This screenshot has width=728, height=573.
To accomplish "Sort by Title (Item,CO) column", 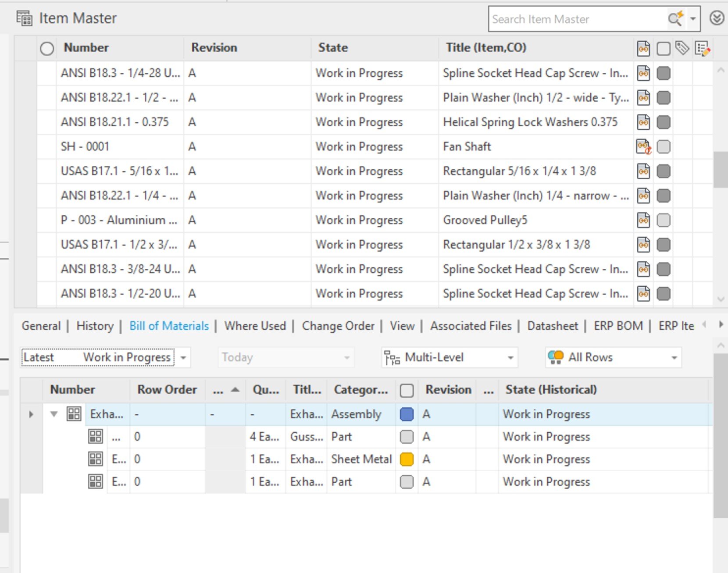I will coord(486,48).
